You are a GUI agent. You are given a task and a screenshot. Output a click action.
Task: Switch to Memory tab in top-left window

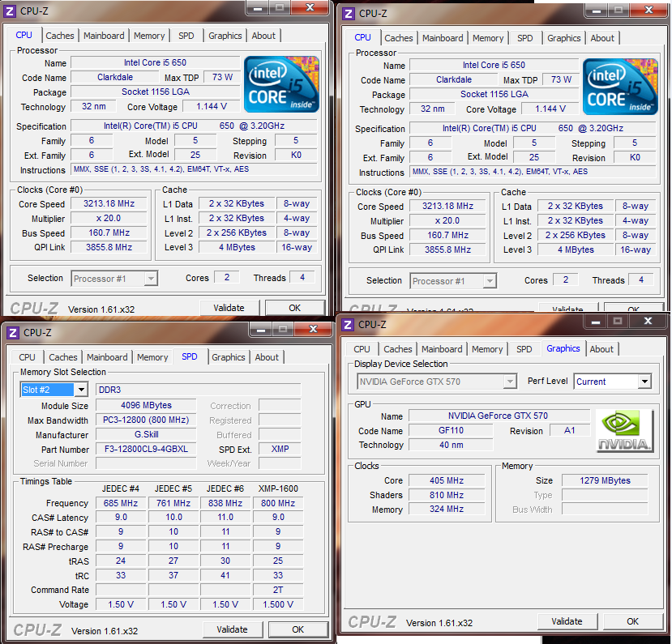[149, 36]
